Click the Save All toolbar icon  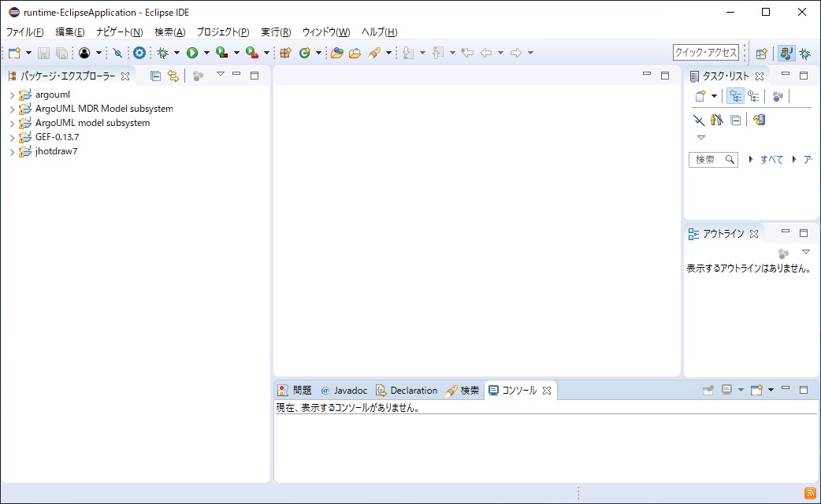61,53
